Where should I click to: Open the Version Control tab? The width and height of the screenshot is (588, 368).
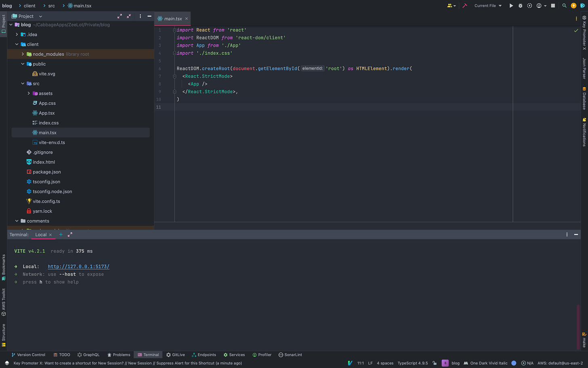(28, 355)
